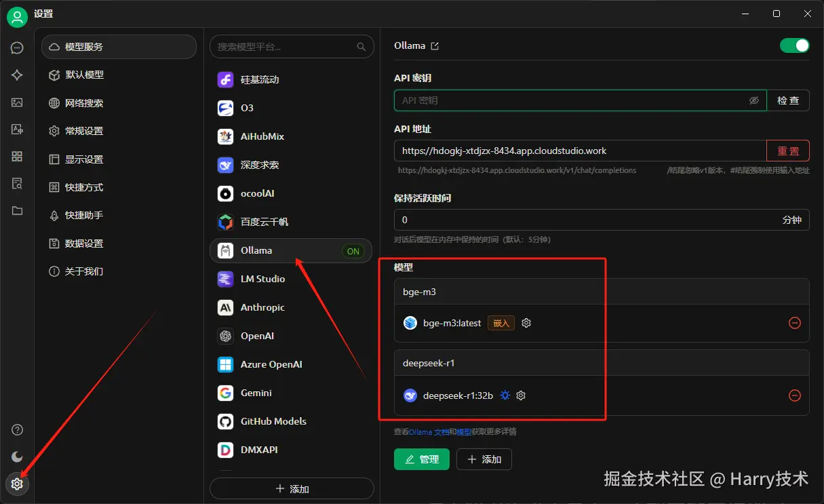
Task: Open Ollama external link icon
Action: tap(435, 46)
